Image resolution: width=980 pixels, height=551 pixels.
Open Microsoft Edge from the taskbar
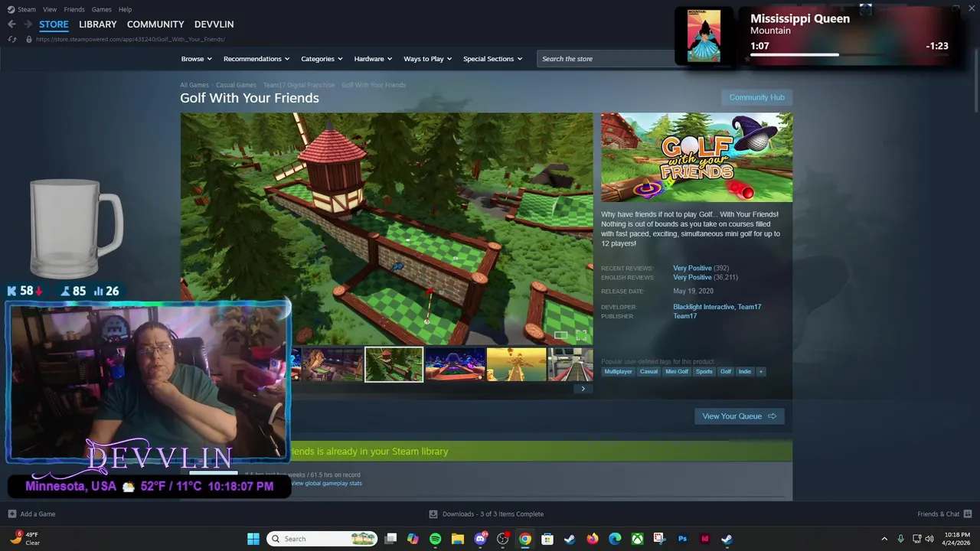615,539
